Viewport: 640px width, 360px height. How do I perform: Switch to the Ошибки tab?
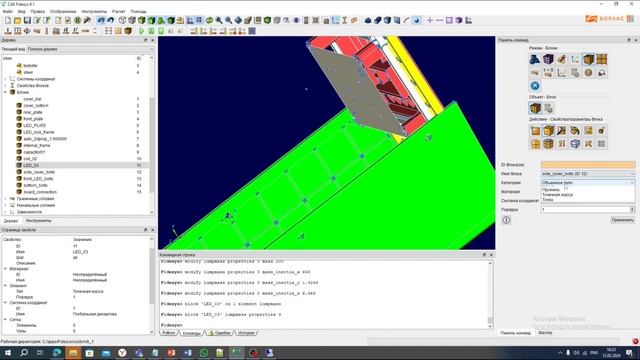[x=220, y=333]
